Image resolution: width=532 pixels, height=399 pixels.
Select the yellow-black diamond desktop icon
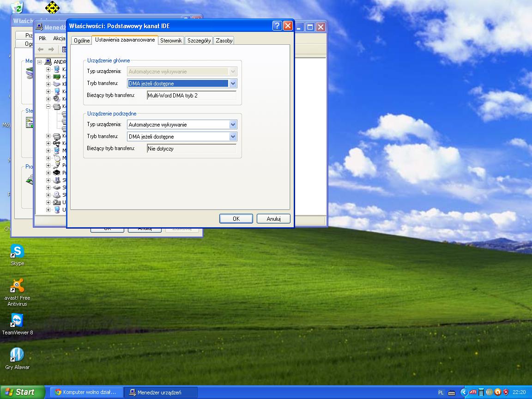click(x=52, y=7)
